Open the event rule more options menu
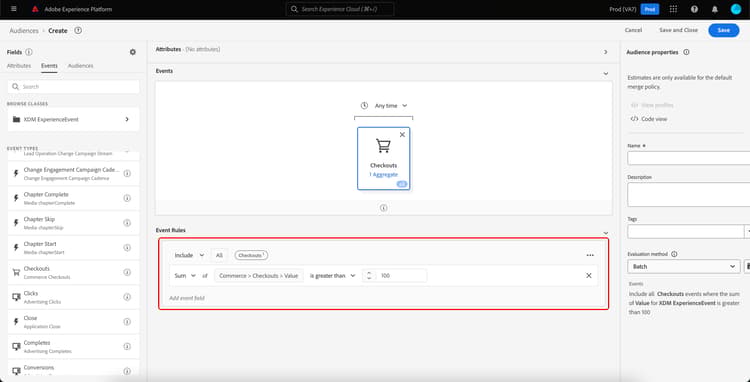This screenshot has width=750, height=382. (x=590, y=255)
